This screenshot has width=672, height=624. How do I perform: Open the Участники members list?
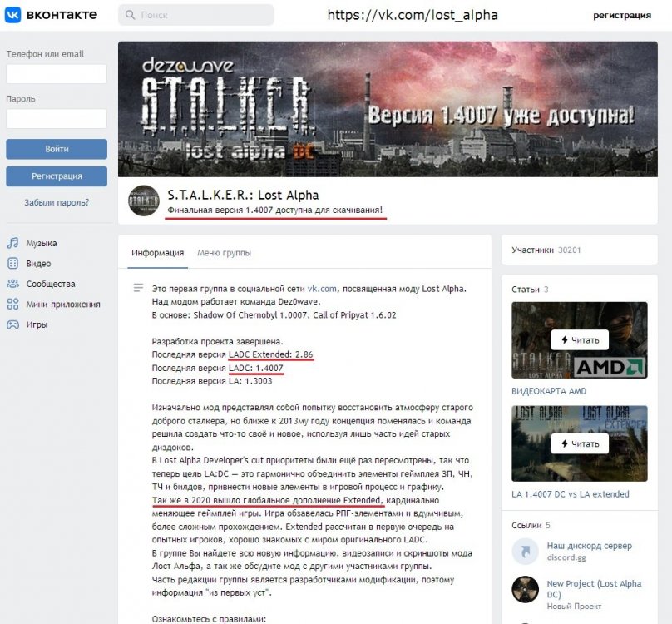546,250
